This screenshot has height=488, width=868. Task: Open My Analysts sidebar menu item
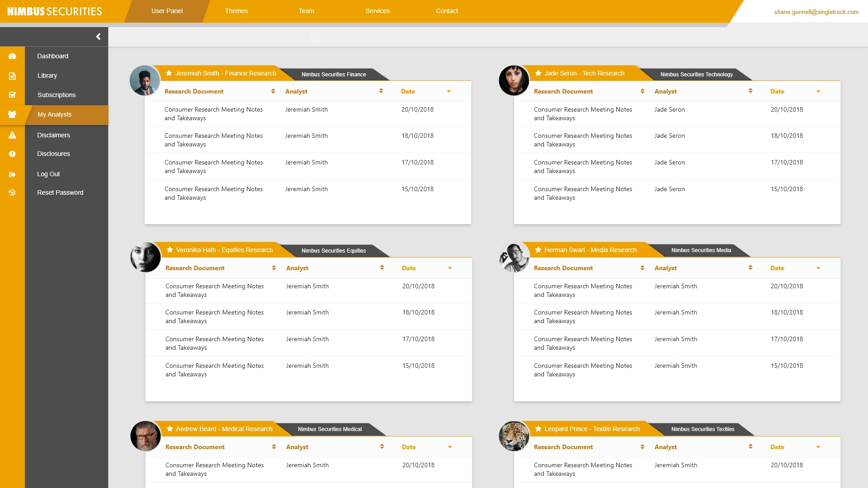click(x=54, y=115)
